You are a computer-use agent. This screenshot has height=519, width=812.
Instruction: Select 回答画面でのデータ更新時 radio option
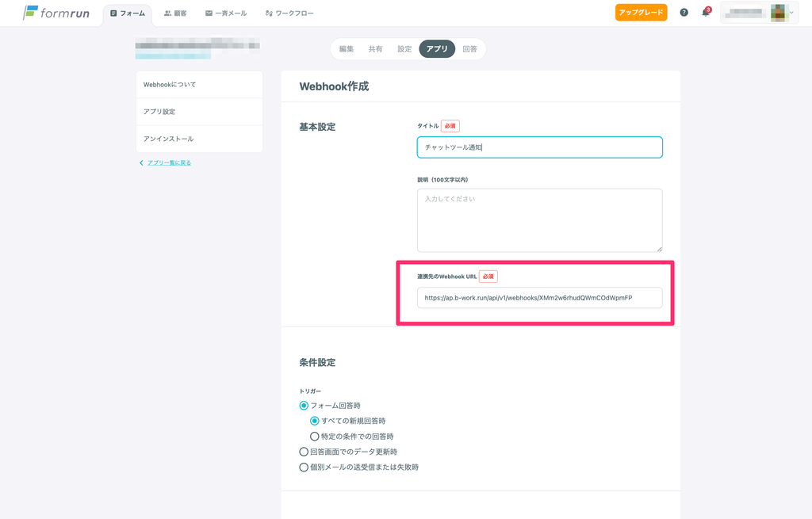pyautogui.click(x=304, y=452)
